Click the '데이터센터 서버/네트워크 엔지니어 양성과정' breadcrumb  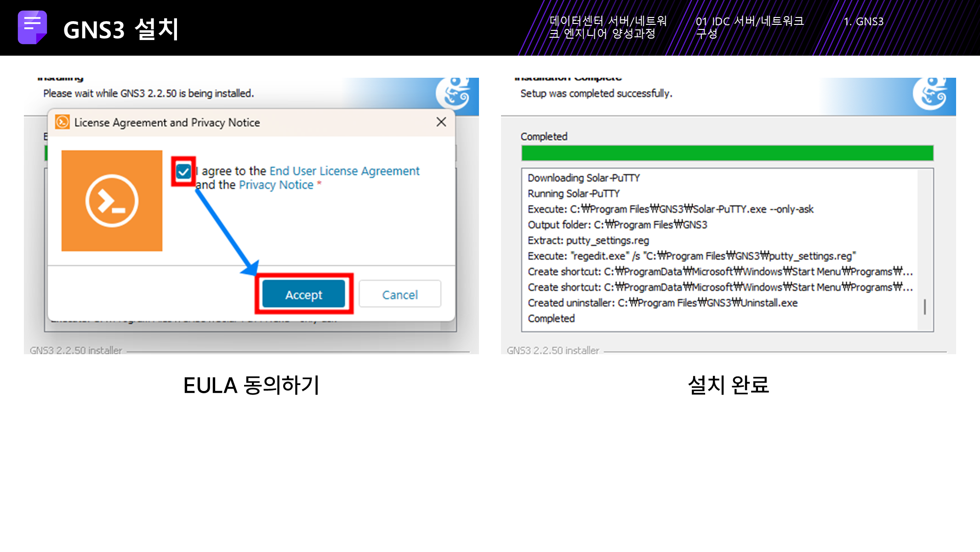click(x=608, y=27)
